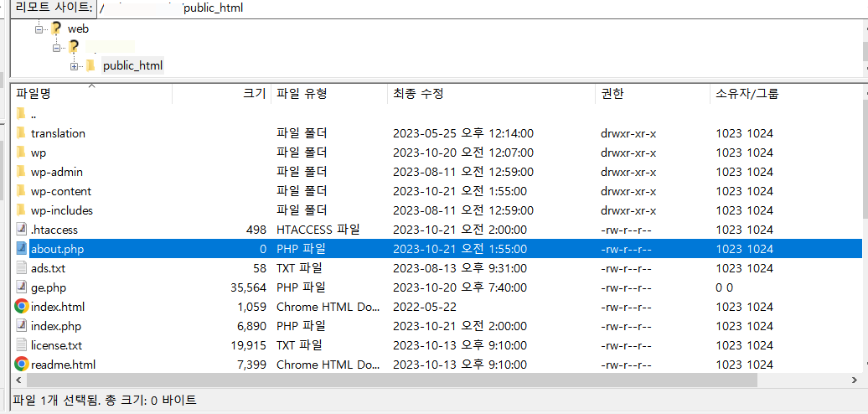868x414 pixels.
Task: Select the .htaccess file name
Action: [x=54, y=230]
